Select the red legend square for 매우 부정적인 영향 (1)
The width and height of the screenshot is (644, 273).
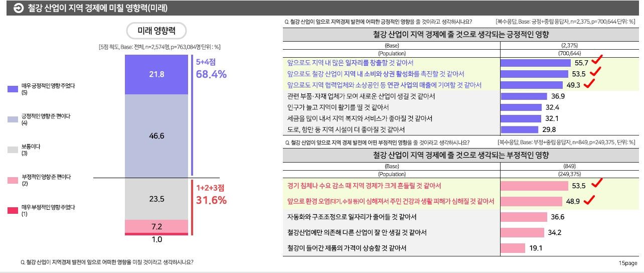(x=13, y=210)
